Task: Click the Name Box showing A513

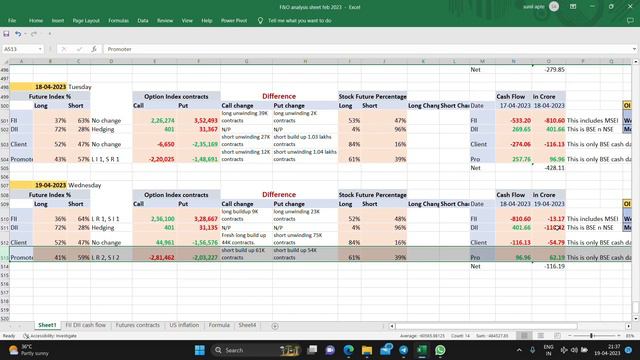Action: pyautogui.click(x=20, y=49)
